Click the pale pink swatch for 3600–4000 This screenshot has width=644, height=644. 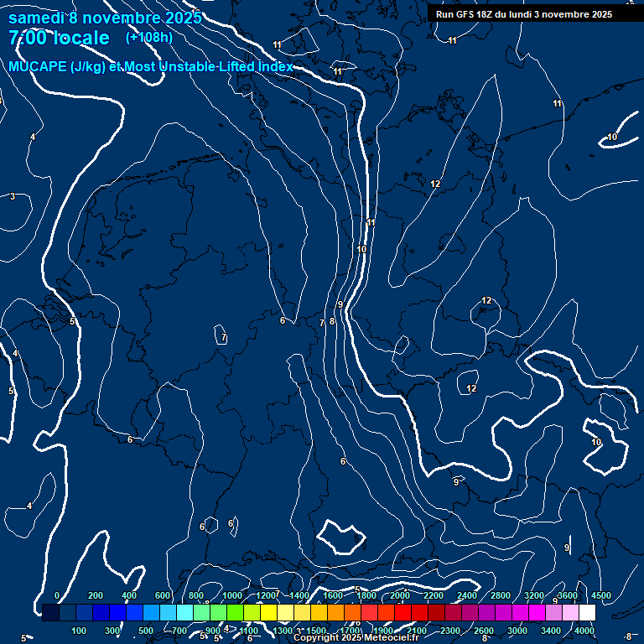[x=570, y=612]
